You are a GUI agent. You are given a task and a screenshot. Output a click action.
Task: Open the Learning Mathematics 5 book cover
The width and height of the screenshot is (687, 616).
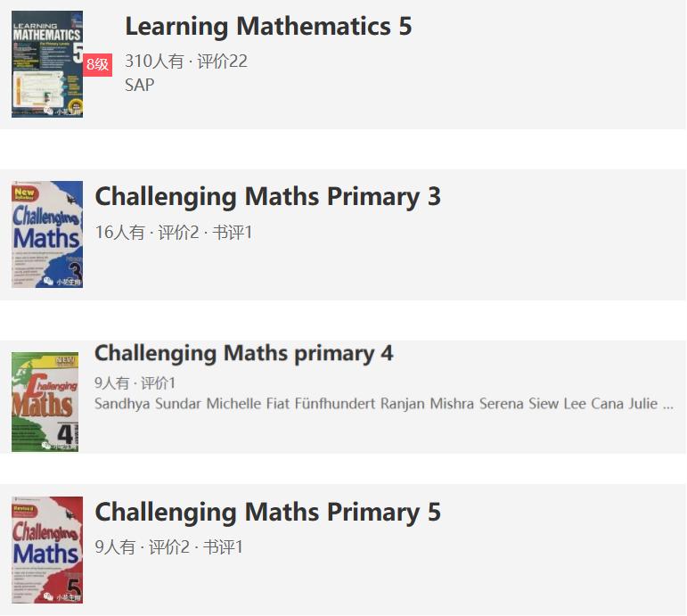[x=46, y=64]
